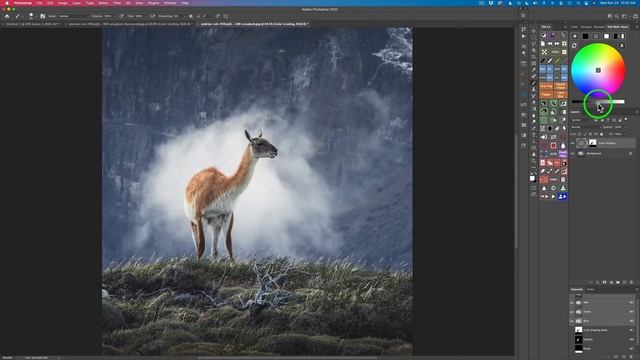This screenshot has width=640, height=360.
Task: Toggle Green channel visibility
Action: tap(572, 312)
